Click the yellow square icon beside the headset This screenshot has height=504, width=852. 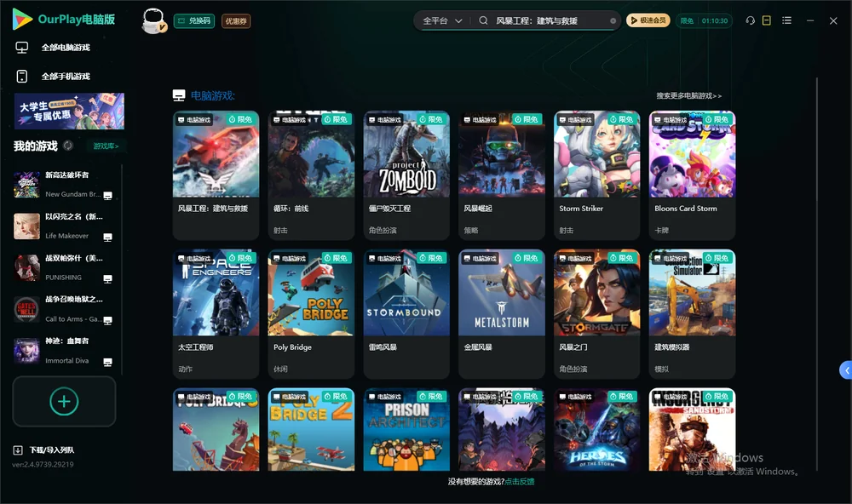[767, 20]
